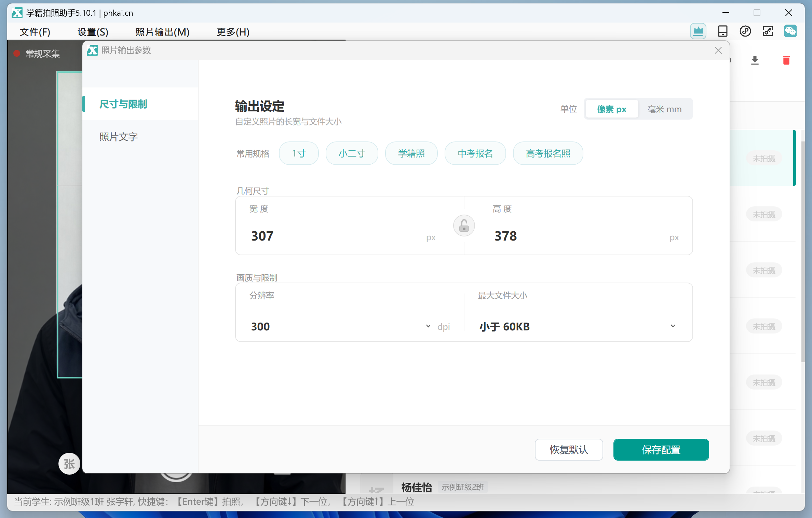
Task: Click the image link icon in toolbar
Action: [x=768, y=31]
